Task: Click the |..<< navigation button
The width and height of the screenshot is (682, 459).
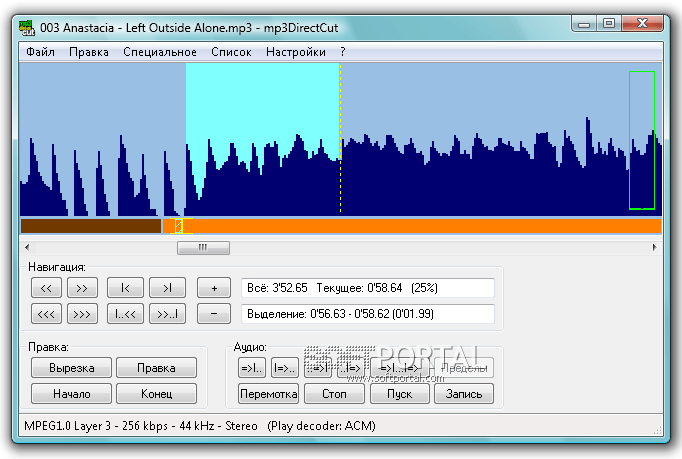Action: pyautogui.click(x=125, y=314)
